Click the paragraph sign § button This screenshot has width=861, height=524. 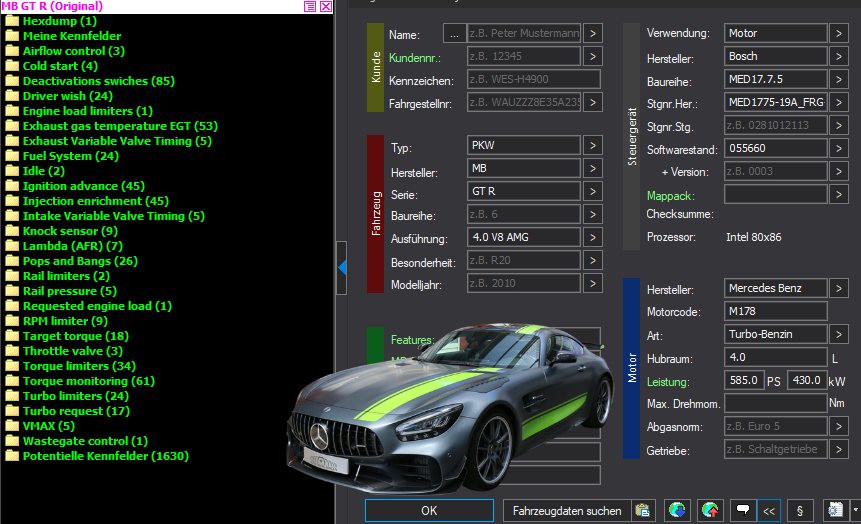(x=800, y=510)
